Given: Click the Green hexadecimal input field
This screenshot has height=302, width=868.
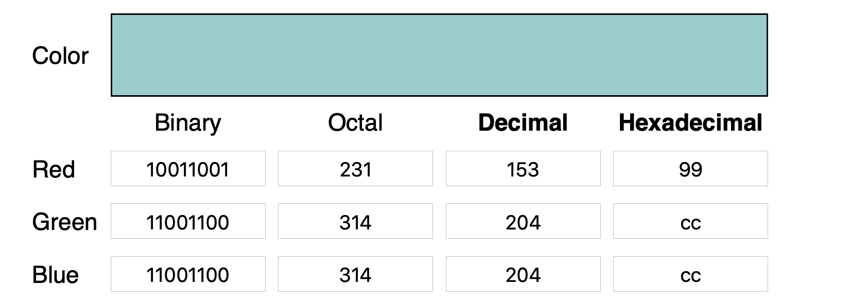Looking at the screenshot, I should (690, 222).
